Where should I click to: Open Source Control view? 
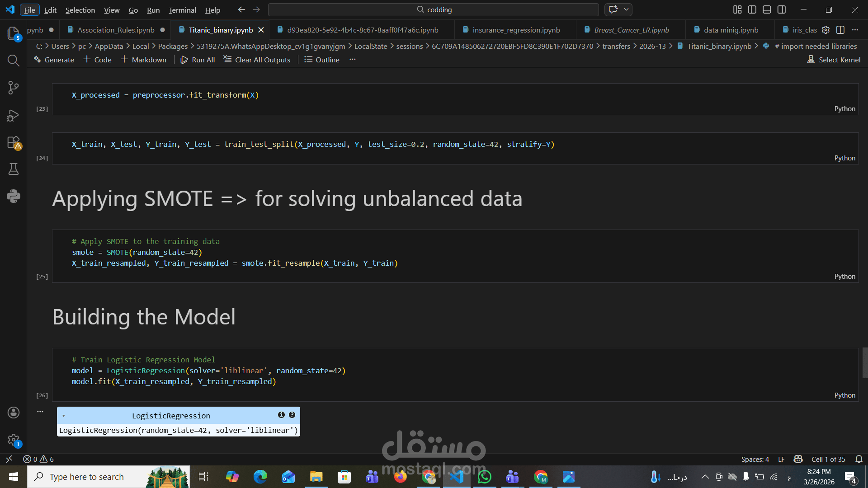(13, 88)
